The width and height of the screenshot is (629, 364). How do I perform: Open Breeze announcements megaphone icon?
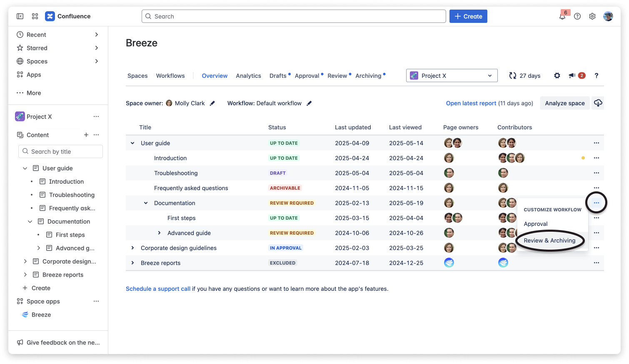point(572,76)
